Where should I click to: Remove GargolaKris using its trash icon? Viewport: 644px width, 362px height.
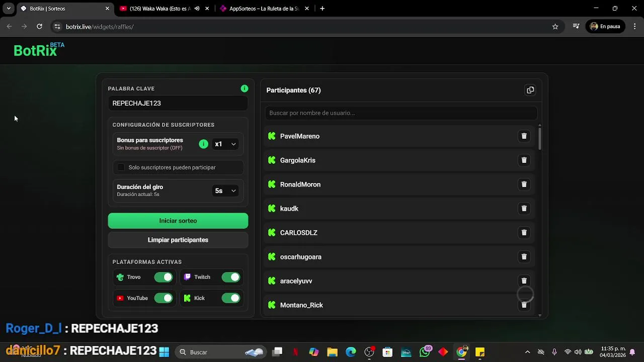tap(524, 160)
